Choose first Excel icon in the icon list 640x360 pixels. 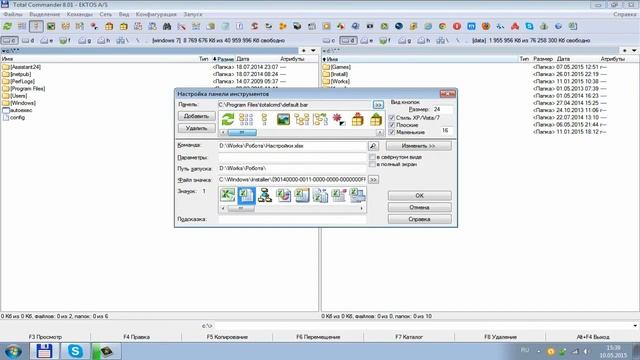click(x=228, y=195)
